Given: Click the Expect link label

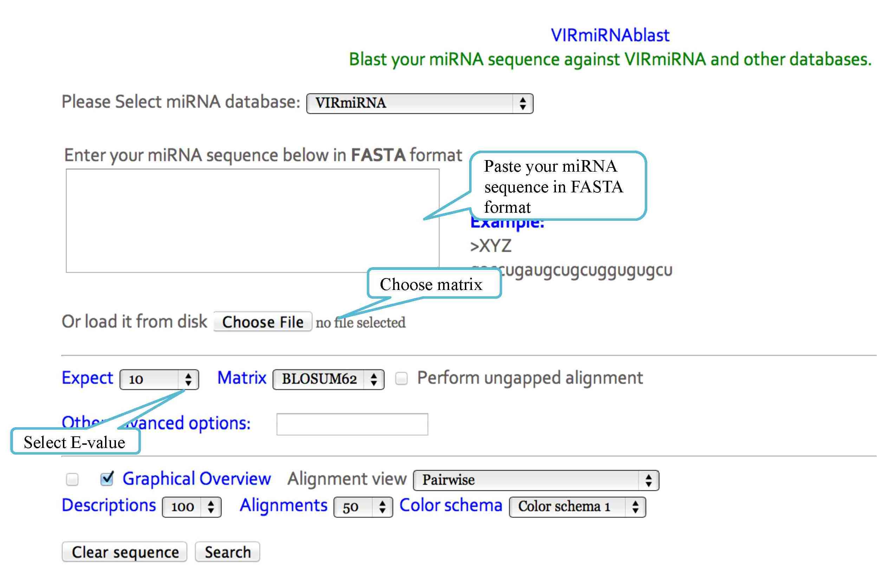Looking at the screenshot, I should click(87, 378).
